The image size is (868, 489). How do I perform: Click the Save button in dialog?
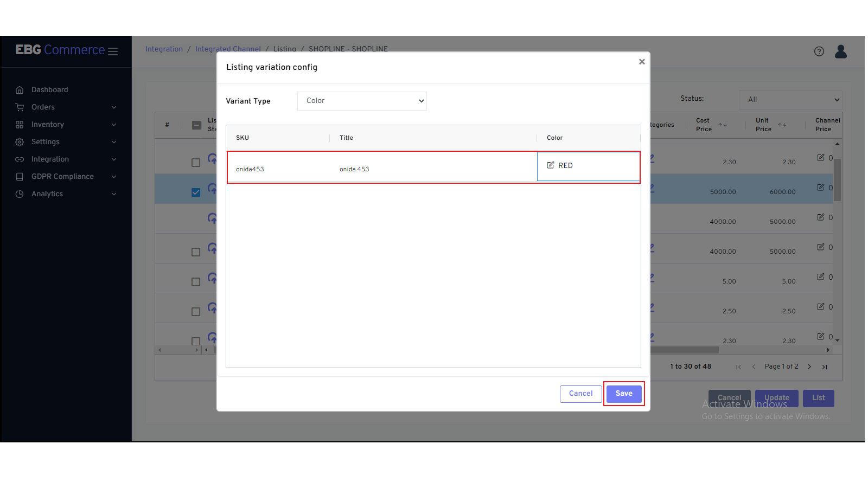tap(624, 394)
